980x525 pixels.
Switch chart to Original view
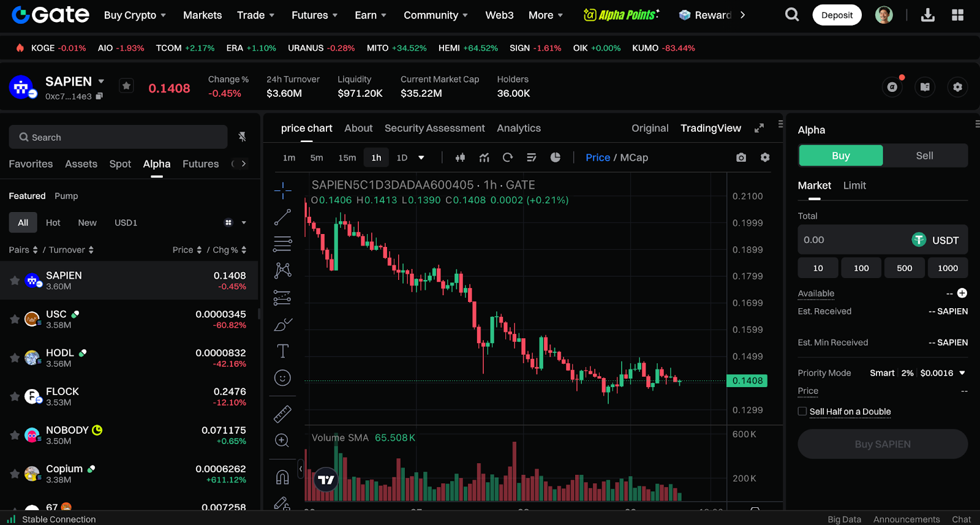[x=650, y=128]
